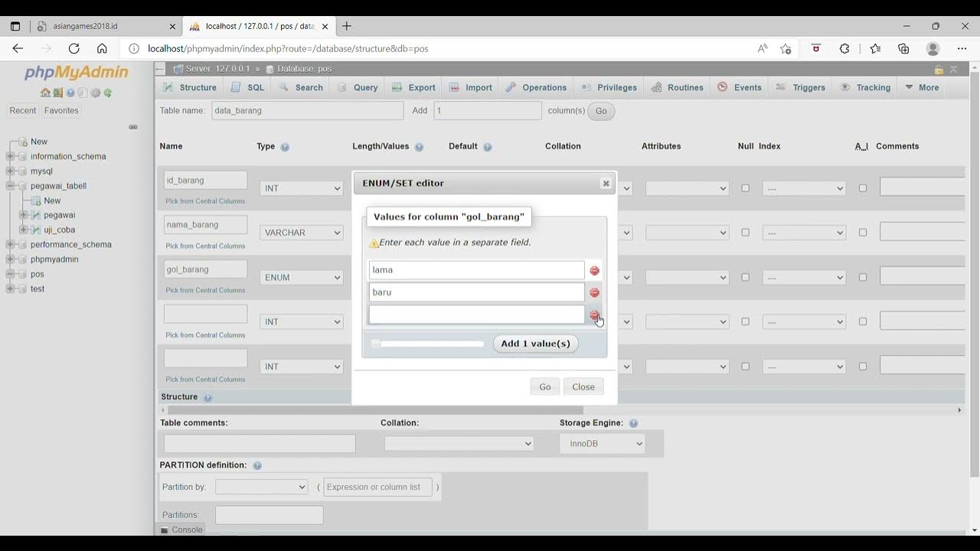Open a new browser tab
Viewport: 980px width, 551px height.
347,26
